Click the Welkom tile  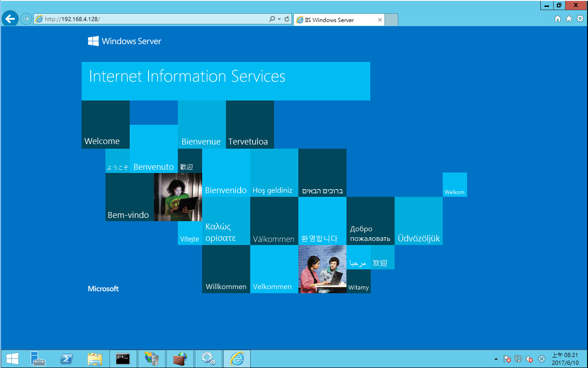click(x=455, y=184)
